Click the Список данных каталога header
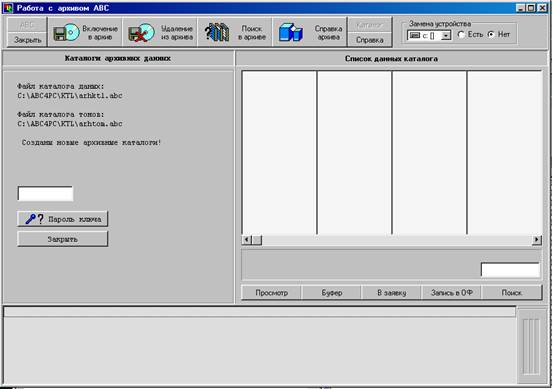The width and height of the screenshot is (552, 389). point(391,59)
